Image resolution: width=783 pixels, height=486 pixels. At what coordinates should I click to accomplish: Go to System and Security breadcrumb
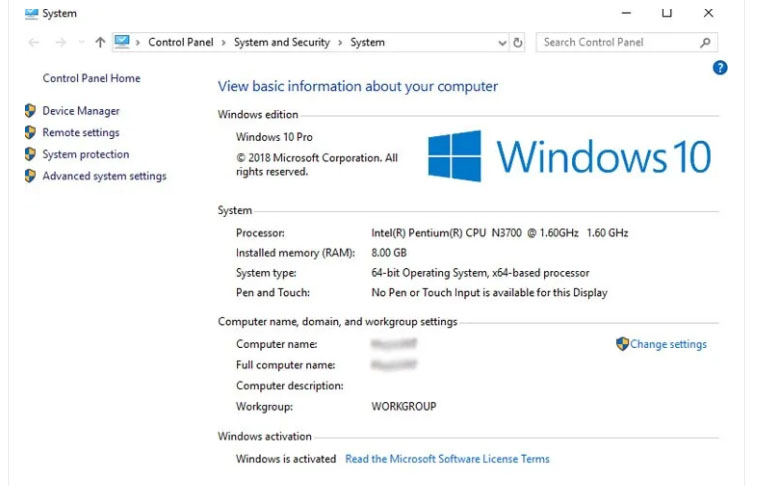coord(282,42)
